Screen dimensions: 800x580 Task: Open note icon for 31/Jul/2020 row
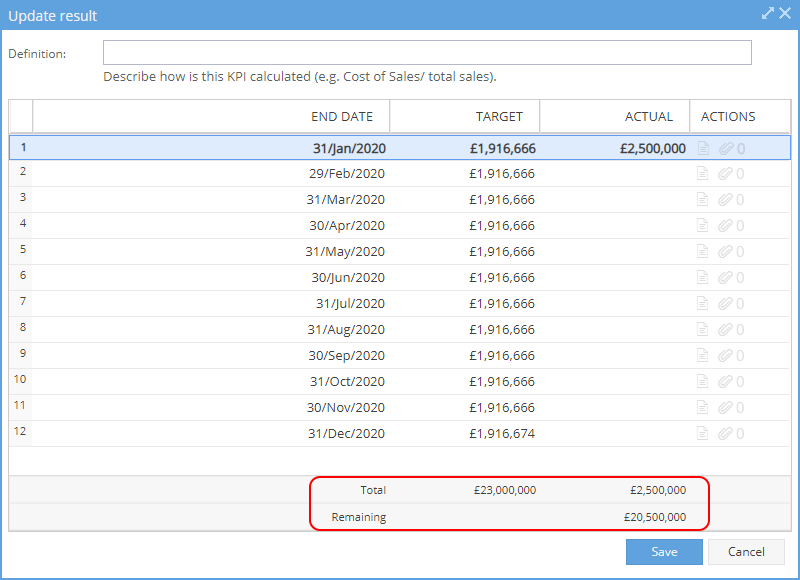(703, 304)
